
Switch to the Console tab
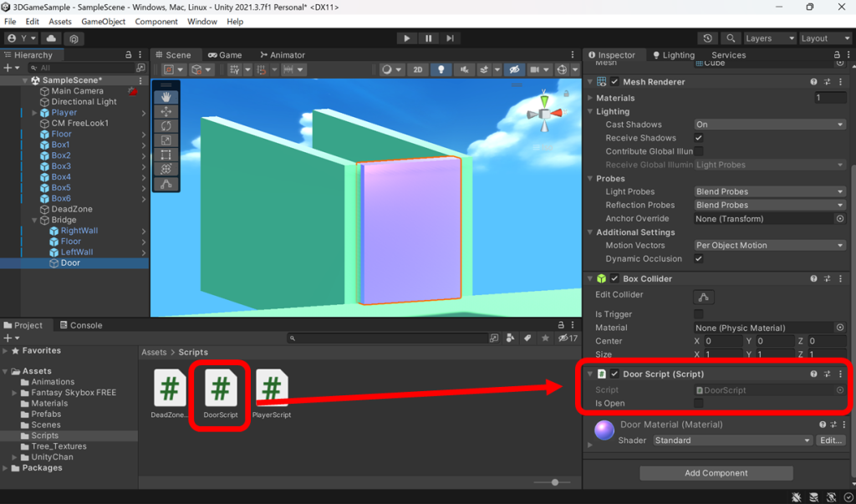point(84,325)
